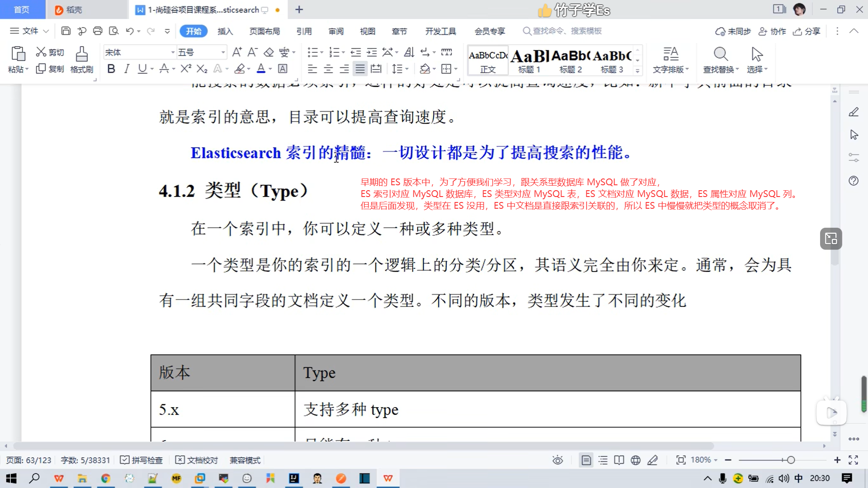Toggle bold formatting with B icon
Image resolution: width=868 pixels, height=488 pixels.
pos(111,69)
